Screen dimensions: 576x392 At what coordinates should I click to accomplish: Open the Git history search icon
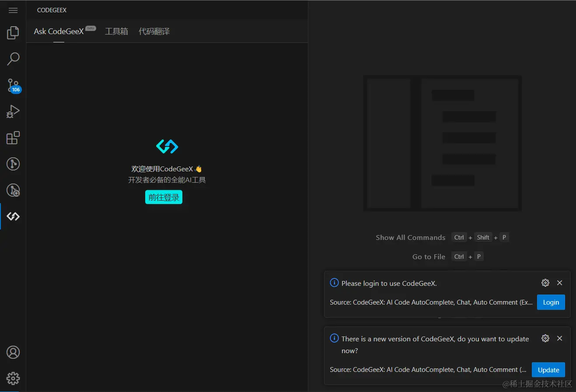coord(13,190)
